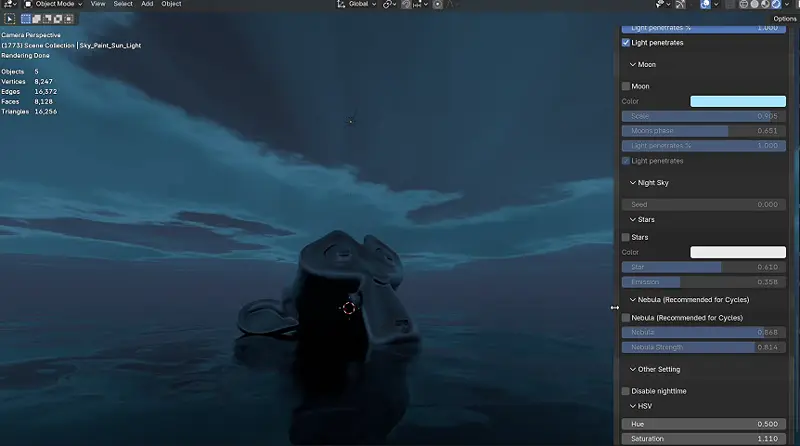Open the overlays dropdown arrow

pos(716,4)
